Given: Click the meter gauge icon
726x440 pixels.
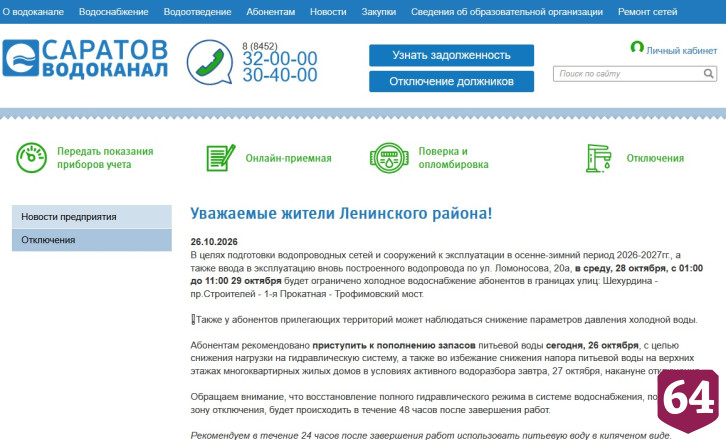Looking at the screenshot, I should tap(31, 158).
